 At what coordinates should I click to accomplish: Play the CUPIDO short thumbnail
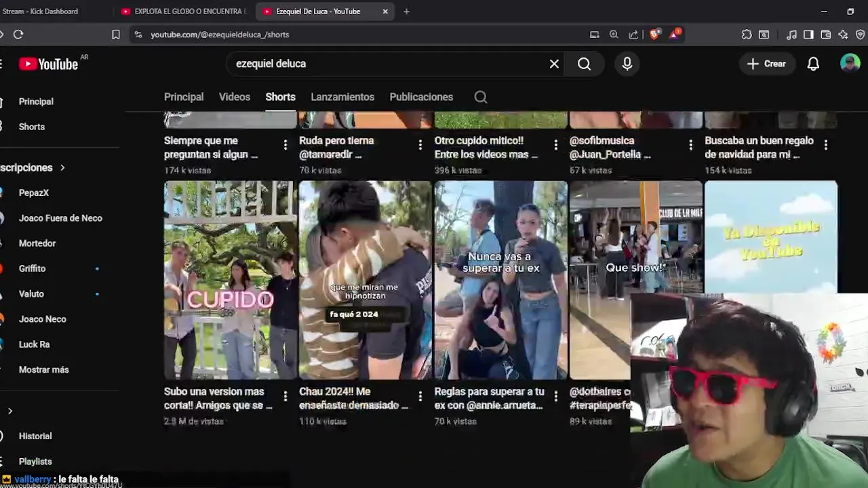point(231,280)
